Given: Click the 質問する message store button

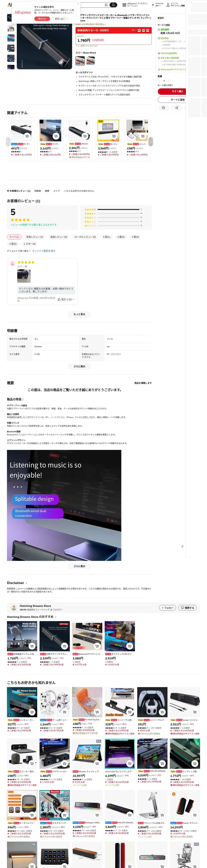Looking at the screenshot, I should 187,608.
